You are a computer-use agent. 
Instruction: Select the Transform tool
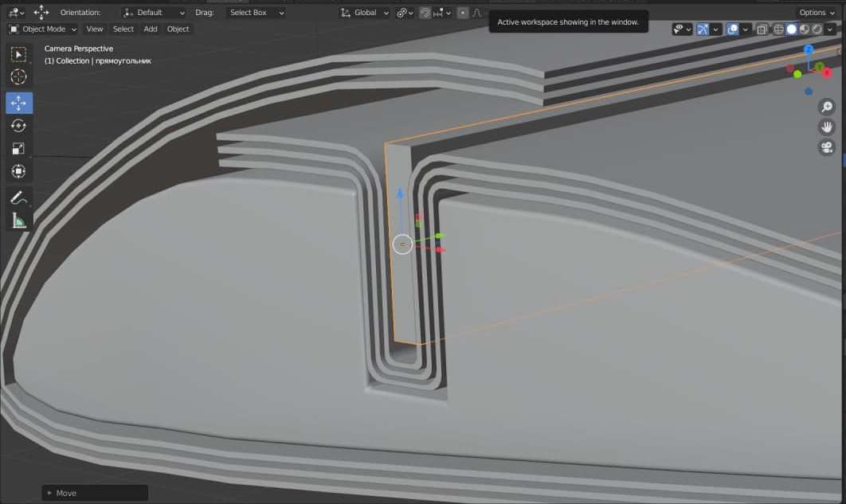pos(19,172)
